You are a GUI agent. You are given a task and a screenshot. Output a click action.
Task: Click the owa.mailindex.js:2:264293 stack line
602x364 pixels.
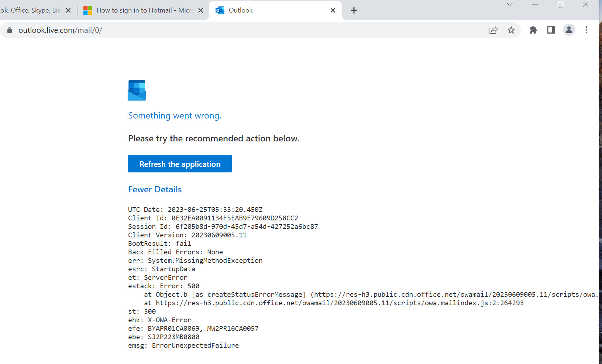334,303
